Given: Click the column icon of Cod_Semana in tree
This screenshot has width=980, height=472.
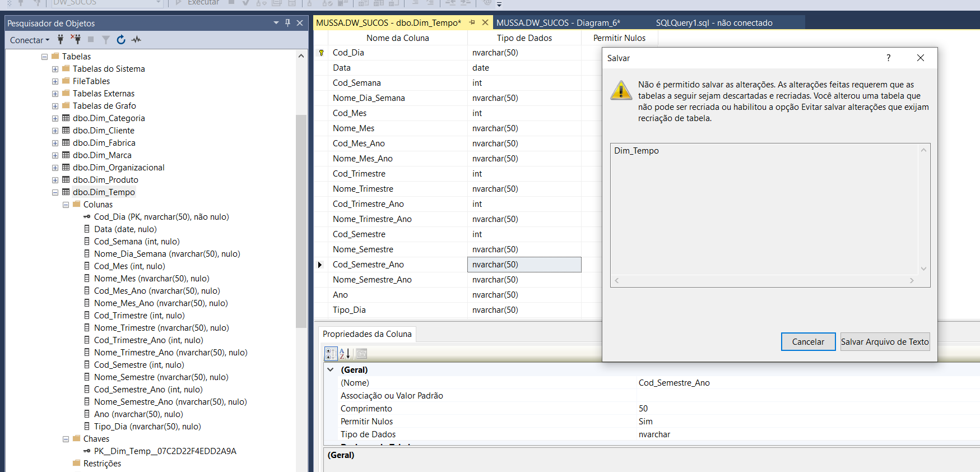Looking at the screenshot, I should click(87, 241).
